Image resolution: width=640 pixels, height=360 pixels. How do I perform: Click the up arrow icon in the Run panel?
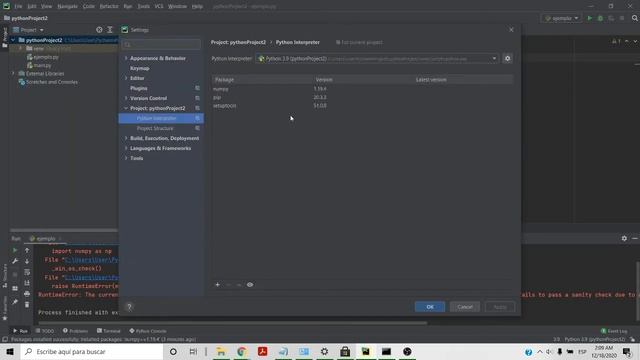tap(27, 250)
